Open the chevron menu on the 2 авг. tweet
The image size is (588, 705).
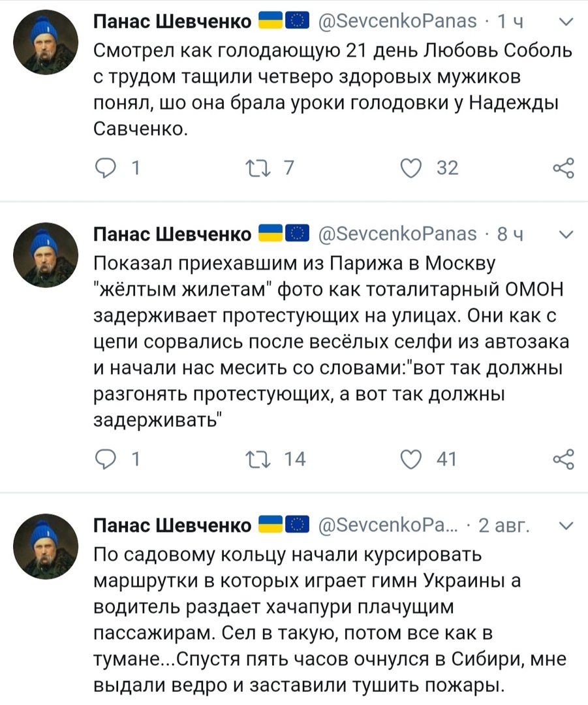tap(566, 525)
